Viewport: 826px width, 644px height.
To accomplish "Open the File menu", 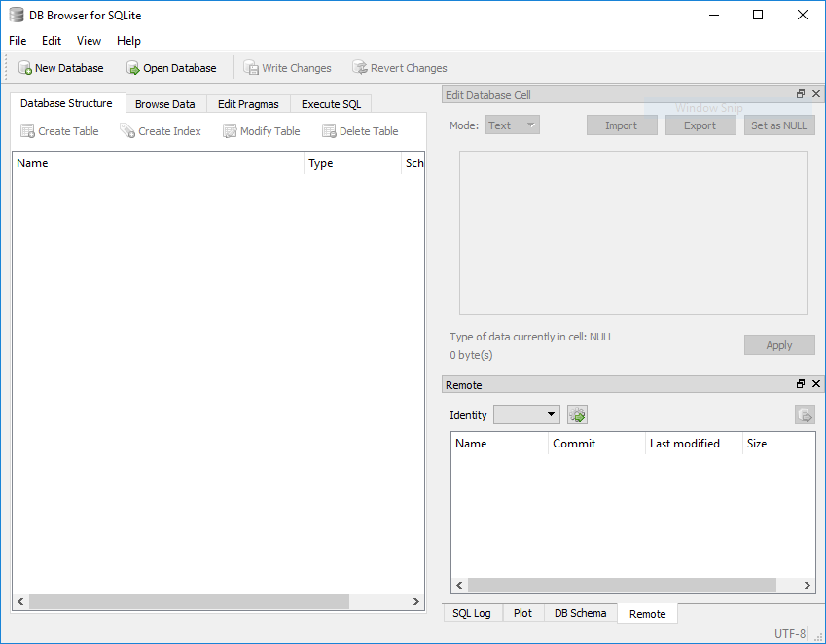I will click(x=16, y=41).
